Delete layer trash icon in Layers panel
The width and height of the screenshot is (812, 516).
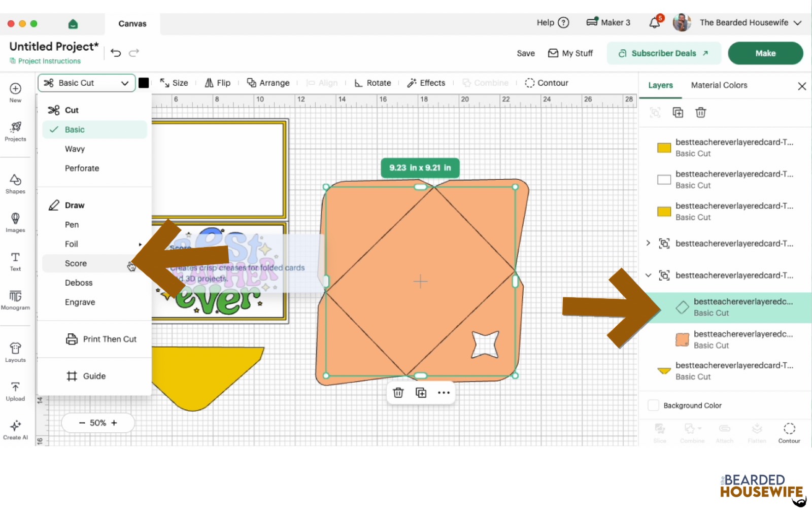(x=701, y=113)
